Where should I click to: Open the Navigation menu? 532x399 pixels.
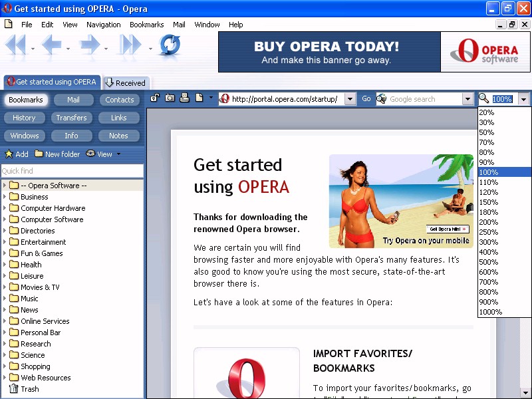(x=104, y=25)
